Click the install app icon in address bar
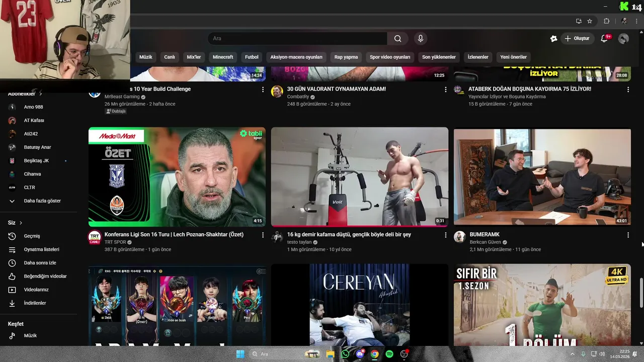This screenshot has width=644, height=362. coord(579,21)
